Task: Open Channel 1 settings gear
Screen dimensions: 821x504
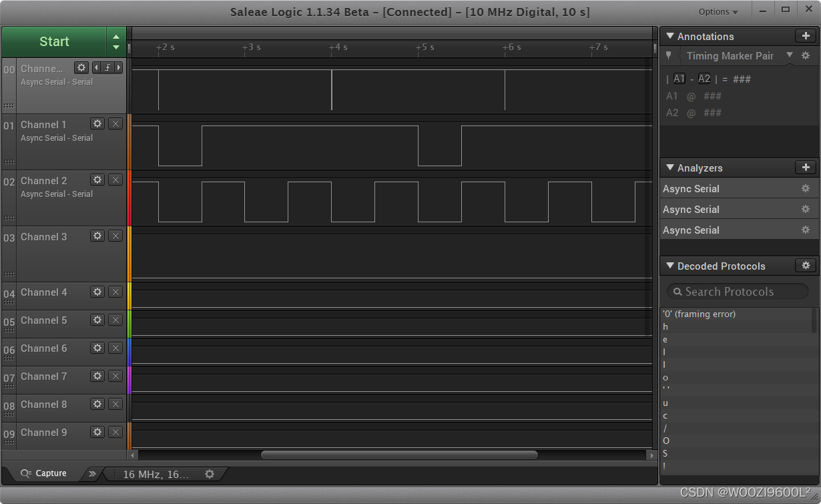Action: pos(97,123)
